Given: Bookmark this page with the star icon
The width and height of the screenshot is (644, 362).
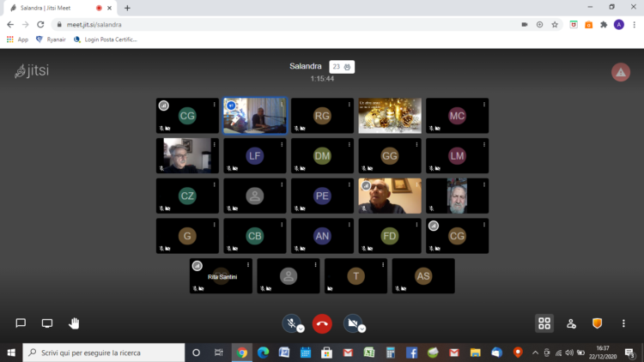Looking at the screenshot, I should tap(555, 25).
